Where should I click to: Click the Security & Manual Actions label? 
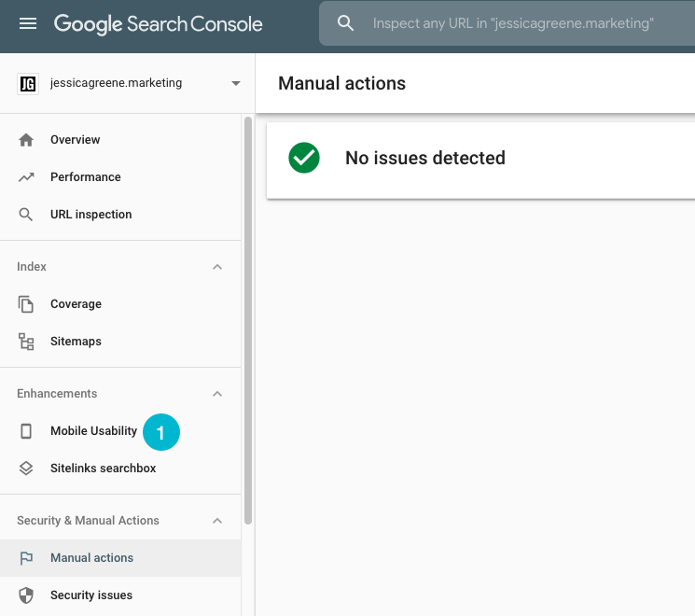point(88,520)
